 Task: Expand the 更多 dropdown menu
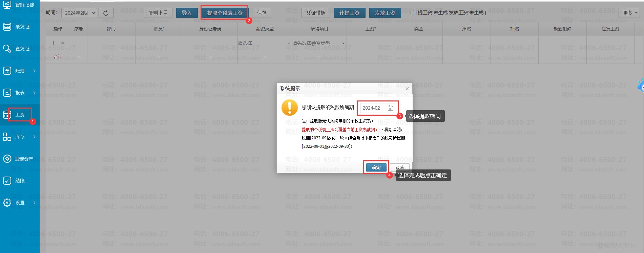[x=629, y=13]
